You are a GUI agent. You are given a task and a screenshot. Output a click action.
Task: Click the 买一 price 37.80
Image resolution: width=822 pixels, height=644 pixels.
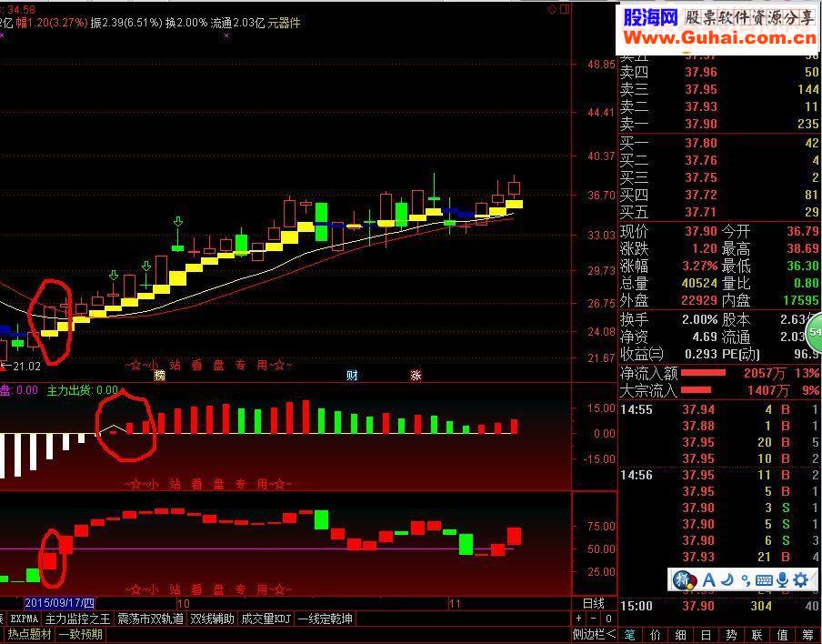tap(701, 143)
